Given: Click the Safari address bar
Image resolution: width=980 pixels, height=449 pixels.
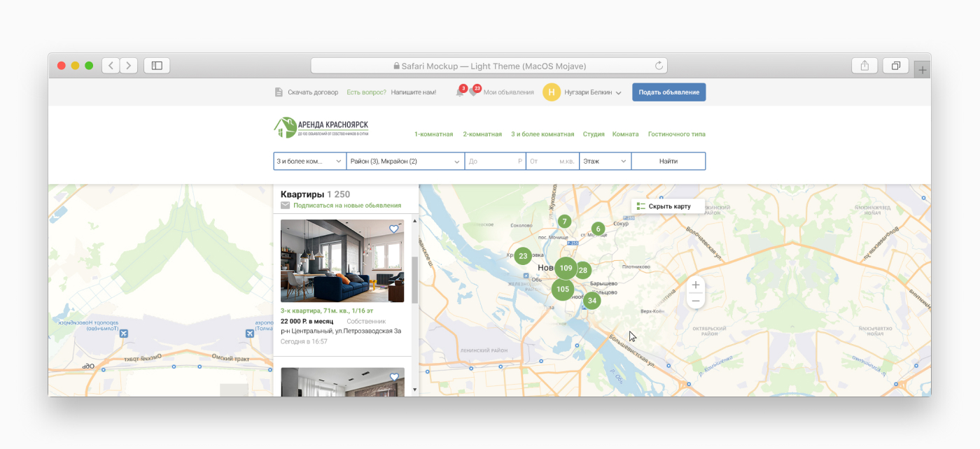Looking at the screenshot, I should coord(489,66).
